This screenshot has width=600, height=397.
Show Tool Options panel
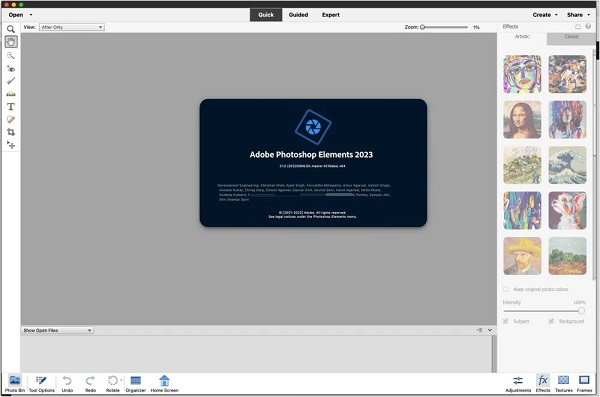[x=42, y=384]
